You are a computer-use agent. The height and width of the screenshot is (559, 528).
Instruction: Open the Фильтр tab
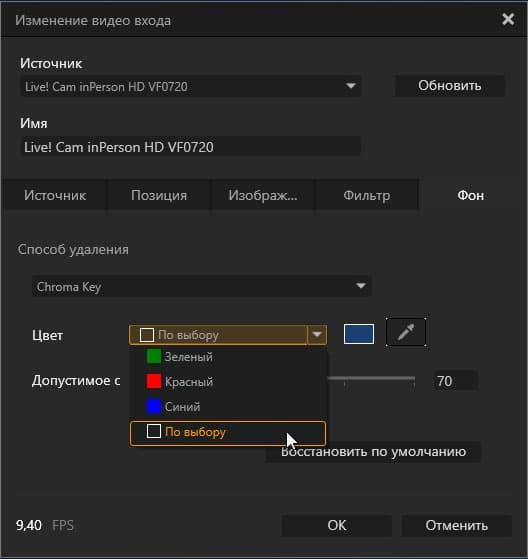(x=366, y=195)
